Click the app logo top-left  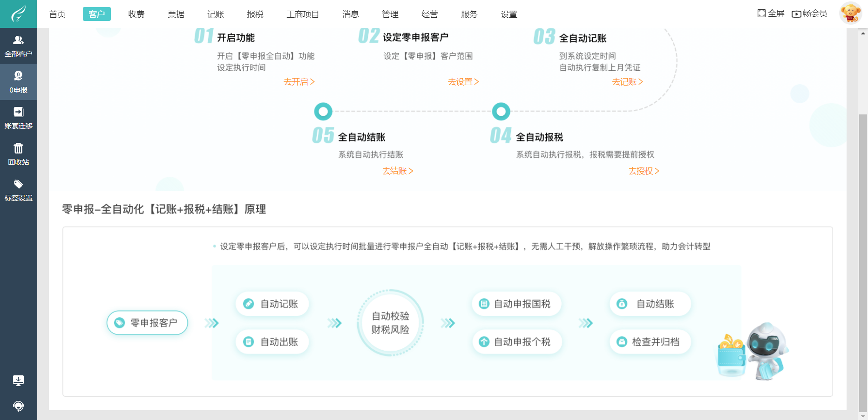[x=18, y=13]
